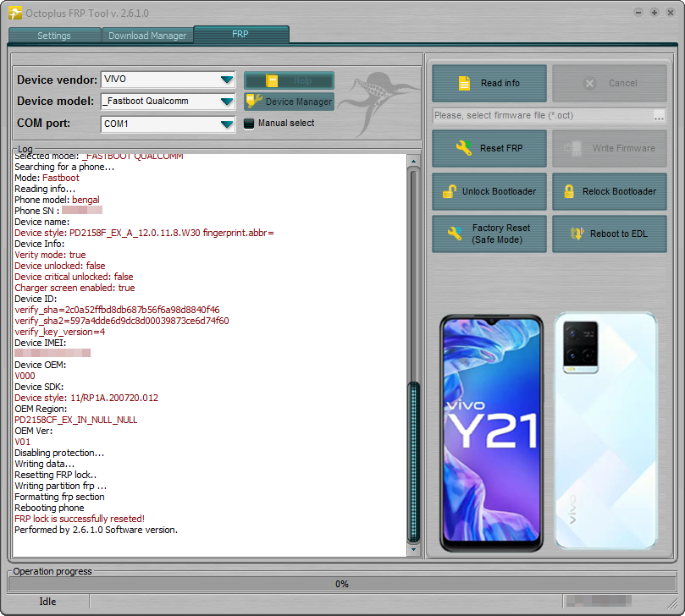
Task: Click the Idle status bar entry
Action: tap(47, 602)
